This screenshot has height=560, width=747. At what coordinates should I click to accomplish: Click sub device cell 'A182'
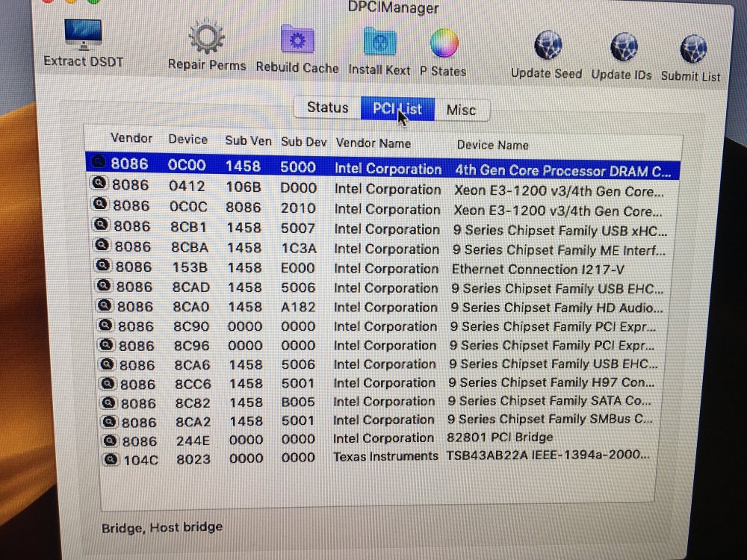298,307
